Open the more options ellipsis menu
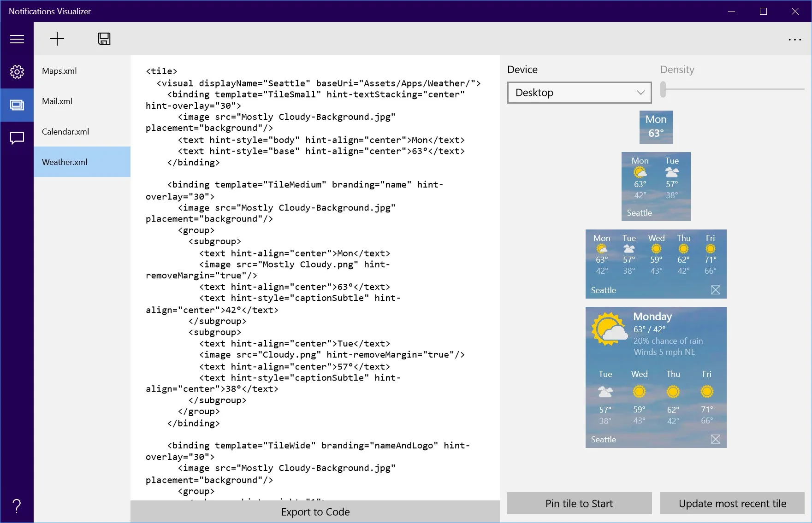Viewport: 812px width, 523px height. [794, 39]
